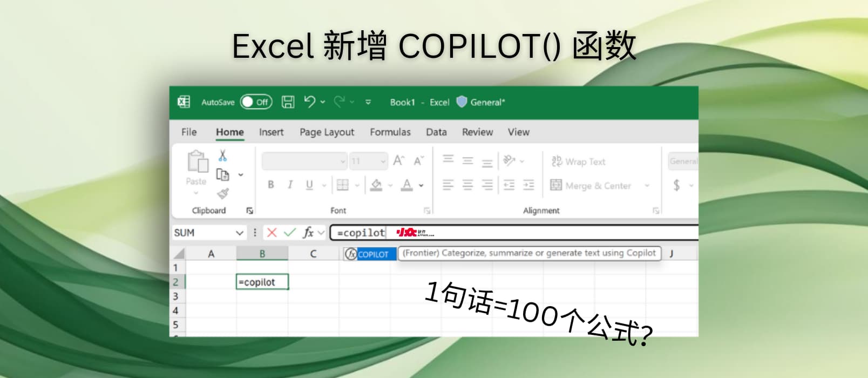Screen dimensions: 868x378
Task: Save the workbook with the floppy disk icon
Action: (x=288, y=102)
